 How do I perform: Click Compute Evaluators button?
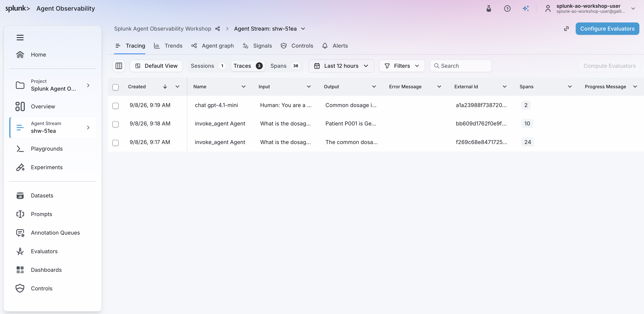(609, 66)
